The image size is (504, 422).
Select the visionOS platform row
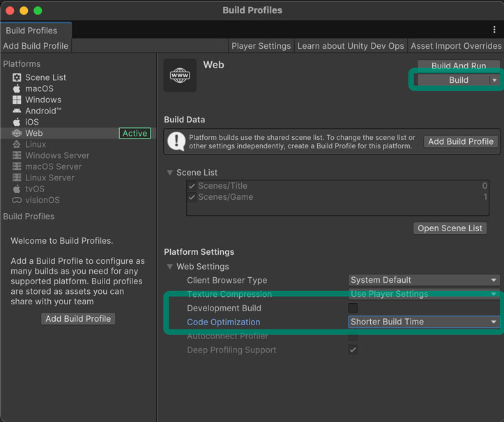(78, 200)
